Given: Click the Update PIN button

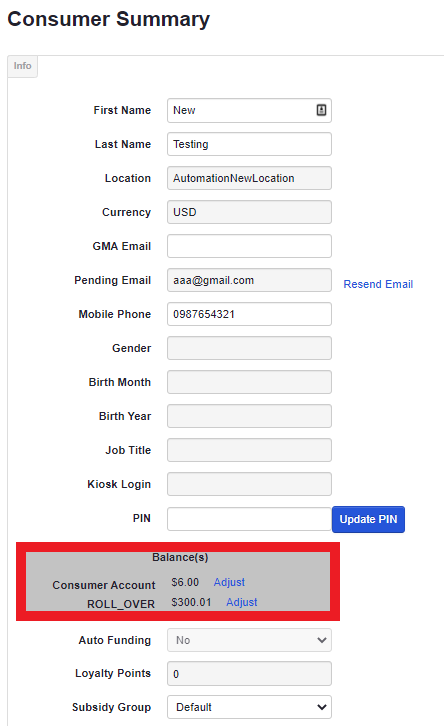Looking at the screenshot, I should point(369,519).
